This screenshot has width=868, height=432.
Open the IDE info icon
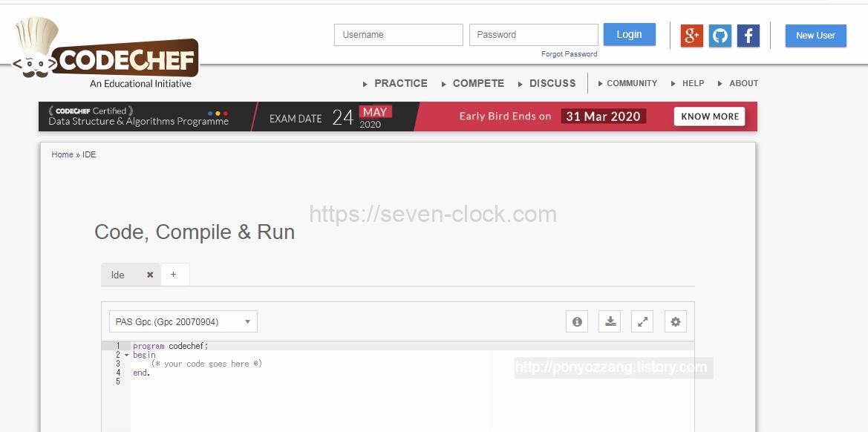click(577, 321)
